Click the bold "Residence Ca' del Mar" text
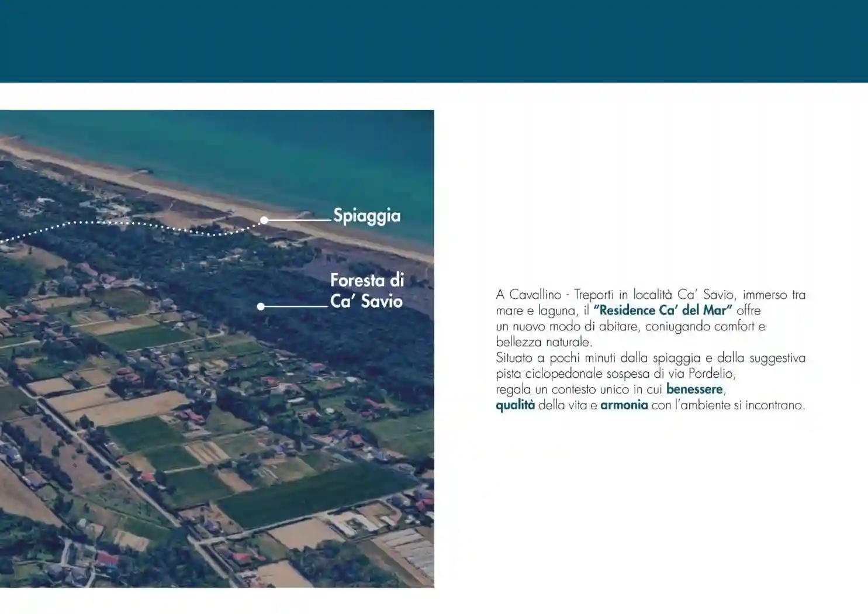868x614 pixels. [x=663, y=311]
